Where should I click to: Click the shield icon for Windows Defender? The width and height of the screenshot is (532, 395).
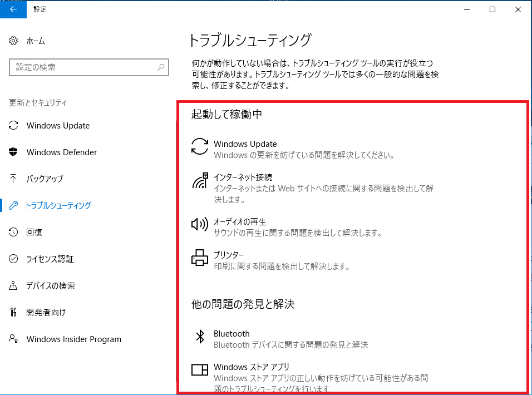coord(13,152)
